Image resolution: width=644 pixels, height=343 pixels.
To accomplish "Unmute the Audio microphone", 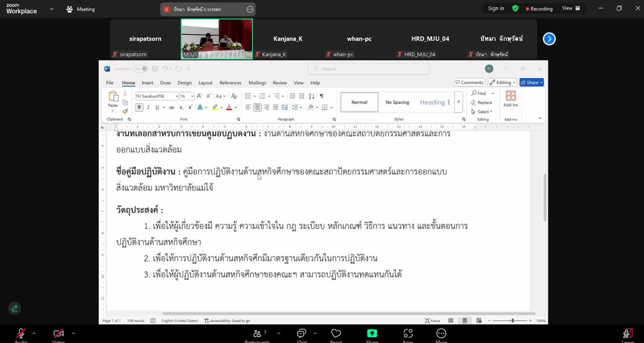I will click(x=21, y=334).
